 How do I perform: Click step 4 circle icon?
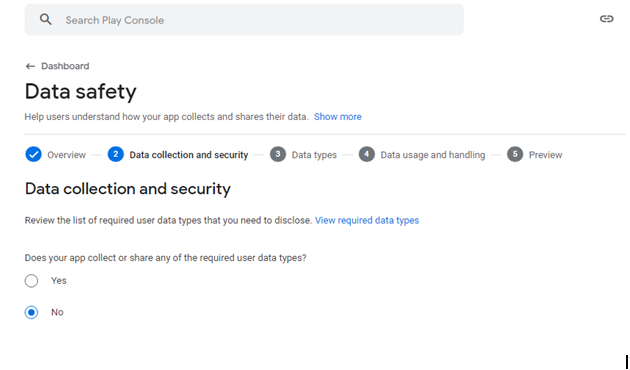pos(366,154)
